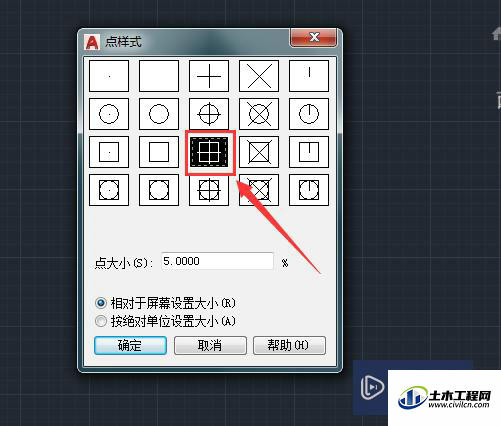
Task: Select the single dot point style
Action: [x=109, y=76]
